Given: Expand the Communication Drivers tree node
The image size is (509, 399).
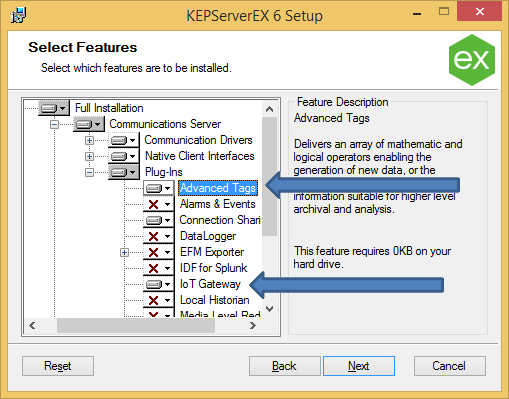Looking at the screenshot, I should (89, 140).
